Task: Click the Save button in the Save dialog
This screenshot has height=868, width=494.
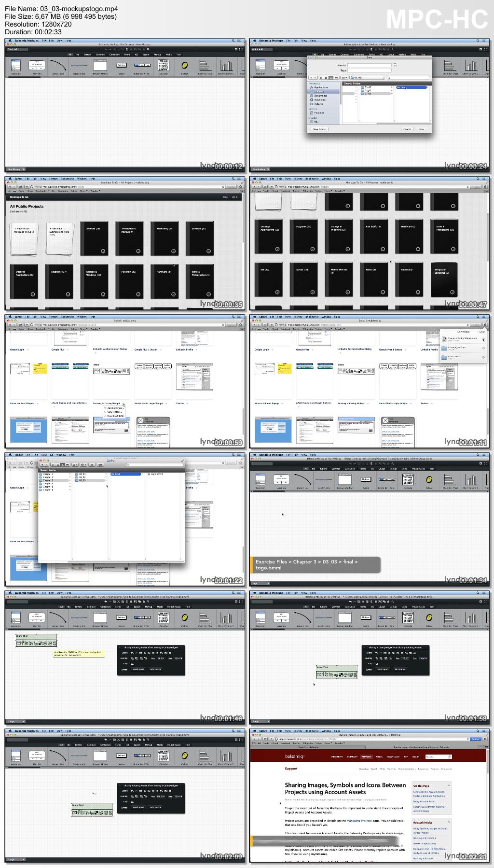Action: pyautogui.click(x=421, y=129)
